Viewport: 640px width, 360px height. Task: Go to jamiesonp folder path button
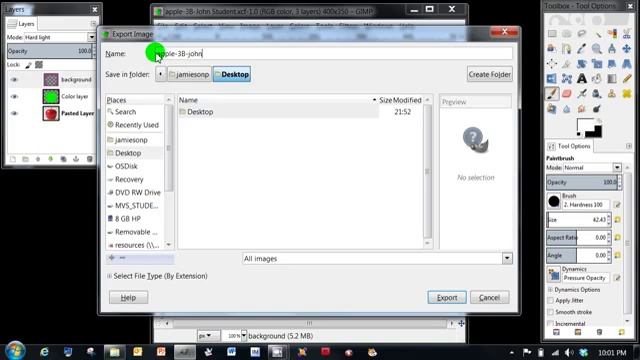point(189,74)
